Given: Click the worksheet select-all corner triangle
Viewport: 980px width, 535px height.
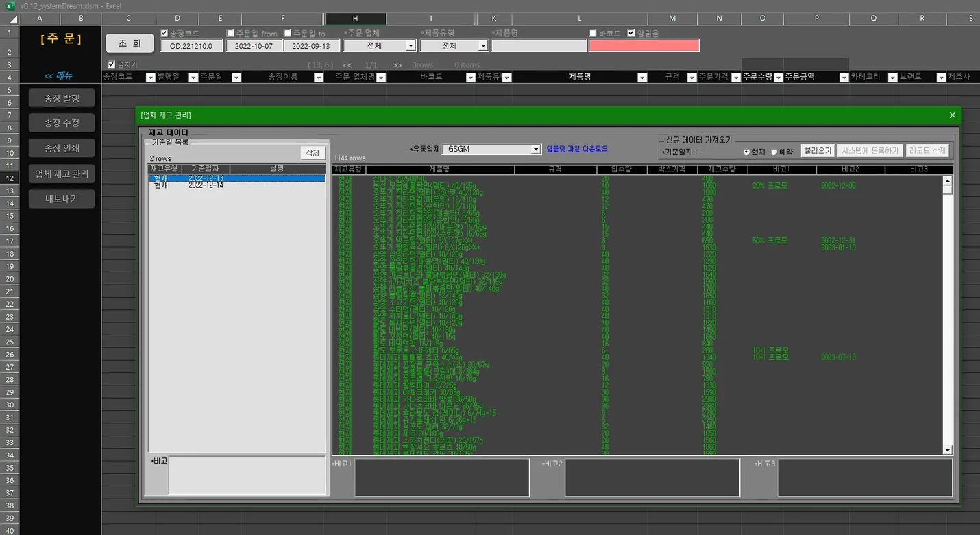Looking at the screenshot, I should click(12, 19).
